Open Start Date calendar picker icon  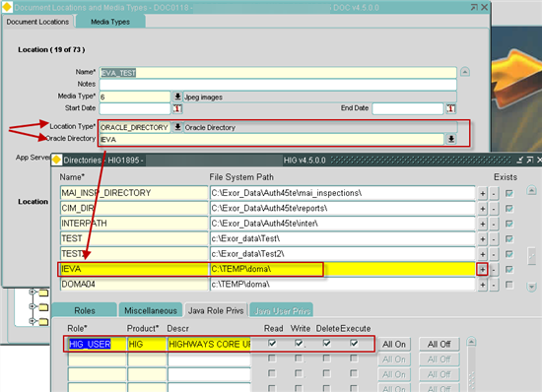177,108
